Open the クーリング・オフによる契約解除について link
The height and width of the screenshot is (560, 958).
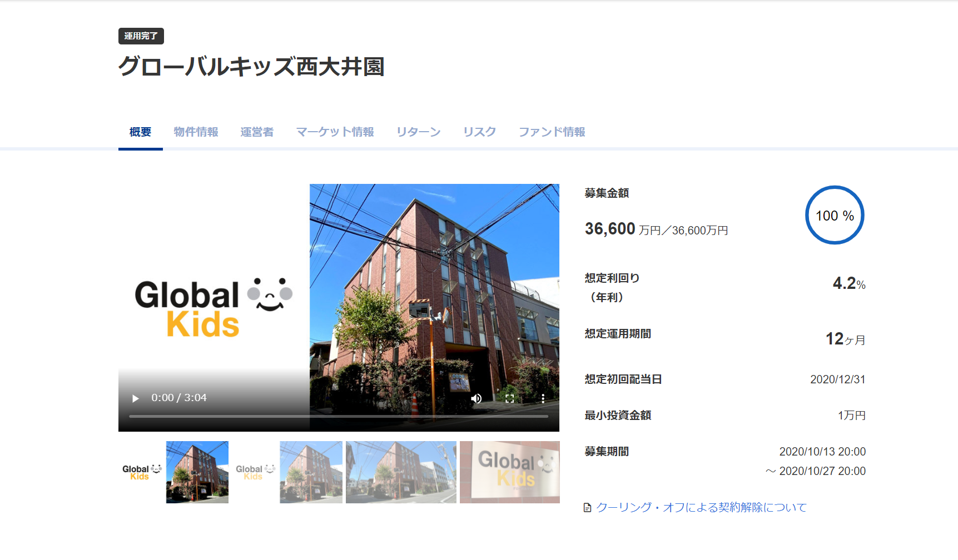[x=701, y=507]
